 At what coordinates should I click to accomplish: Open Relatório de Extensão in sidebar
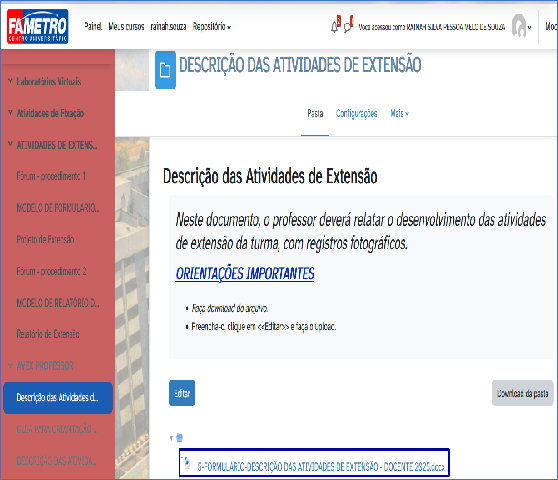(x=48, y=334)
